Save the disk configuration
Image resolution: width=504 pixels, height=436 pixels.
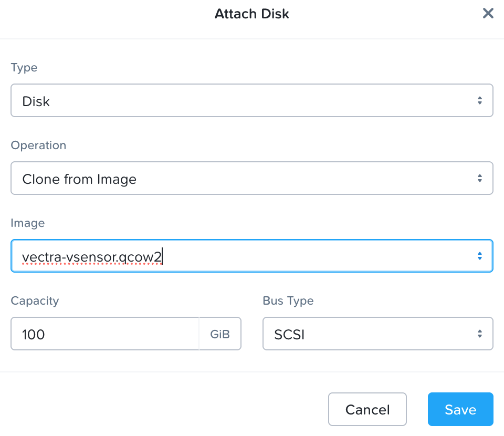(460, 410)
